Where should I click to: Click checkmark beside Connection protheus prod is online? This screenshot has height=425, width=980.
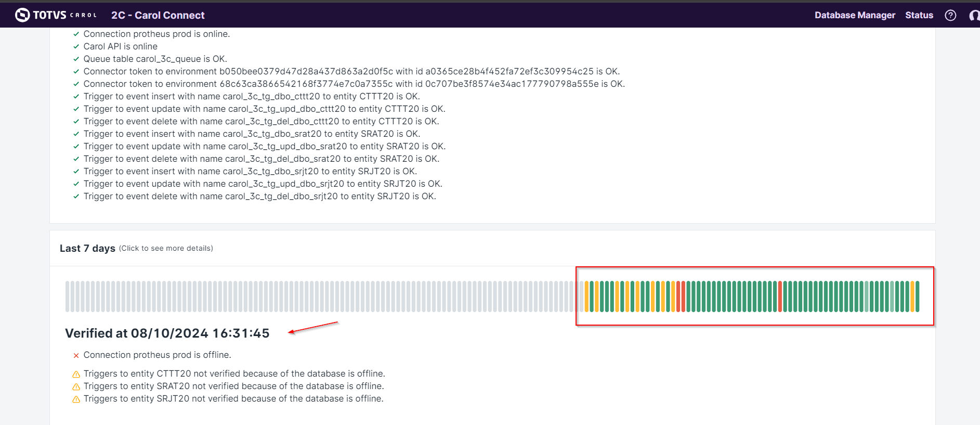click(x=76, y=34)
